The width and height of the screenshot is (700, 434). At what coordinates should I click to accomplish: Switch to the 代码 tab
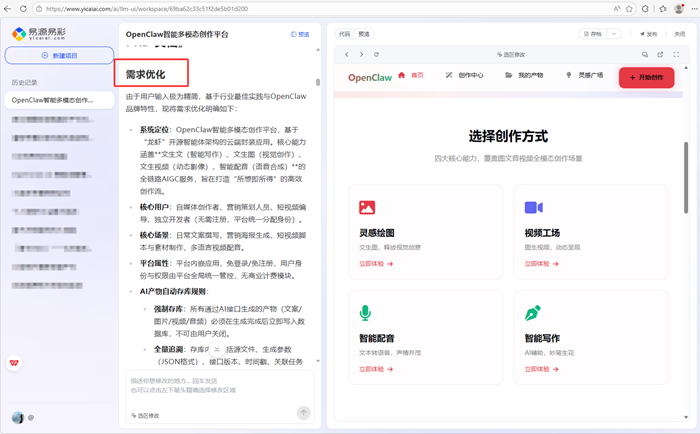coord(344,33)
